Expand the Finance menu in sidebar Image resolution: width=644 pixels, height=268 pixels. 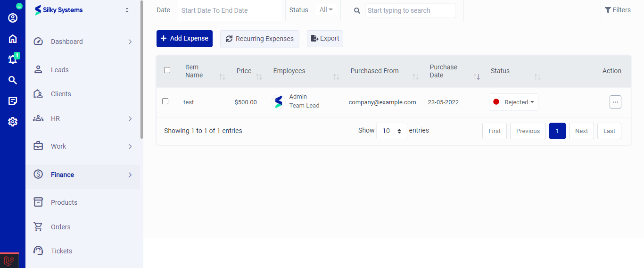[x=83, y=175]
